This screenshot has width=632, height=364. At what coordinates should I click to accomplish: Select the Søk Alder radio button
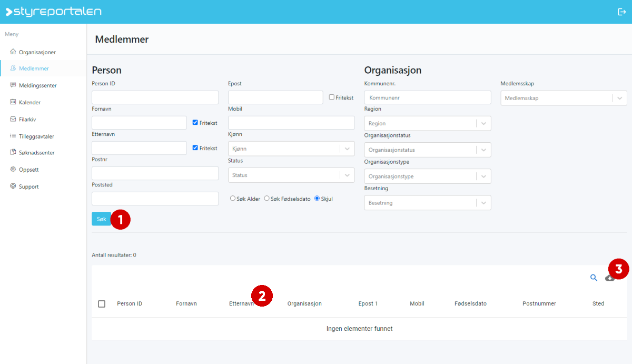coord(233,199)
